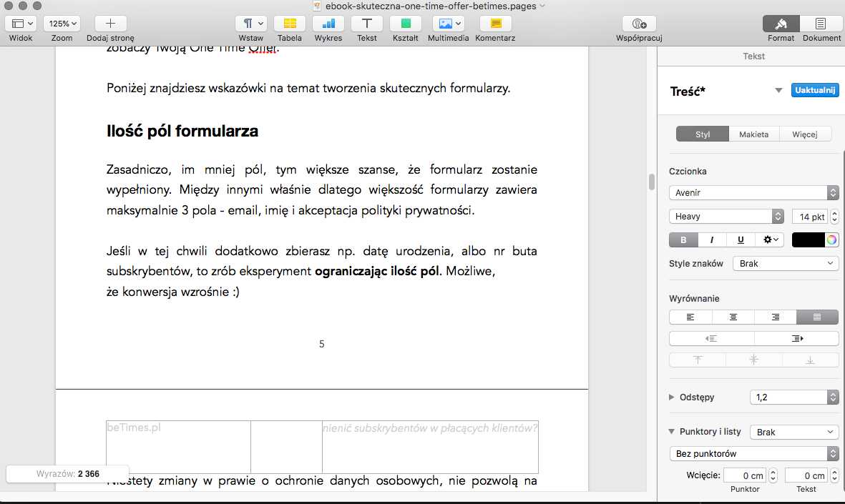Viewport: 845px width, 504px height.
Task: Click the page number 5
Action: pos(322,344)
